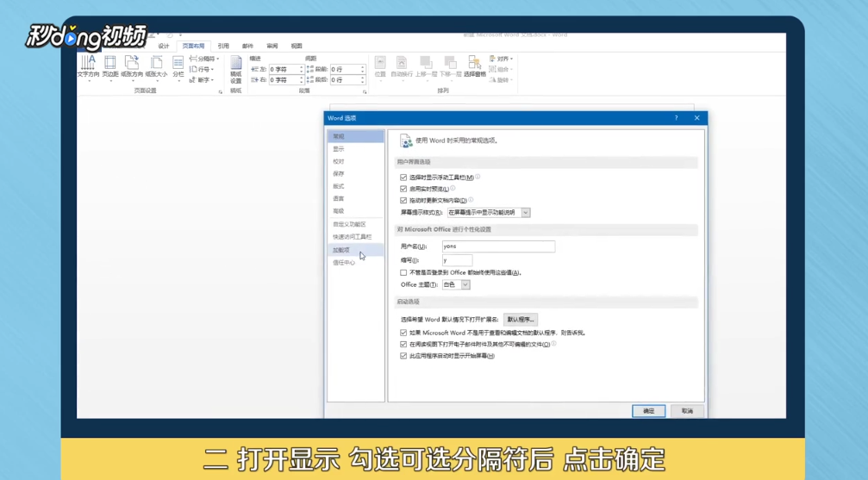Select Advanced (高级) category in Word Options

(x=355, y=211)
